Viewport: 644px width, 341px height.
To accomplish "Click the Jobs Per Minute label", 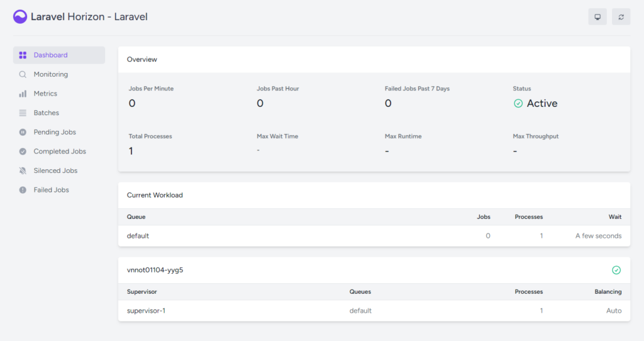I will [x=151, y=89].
